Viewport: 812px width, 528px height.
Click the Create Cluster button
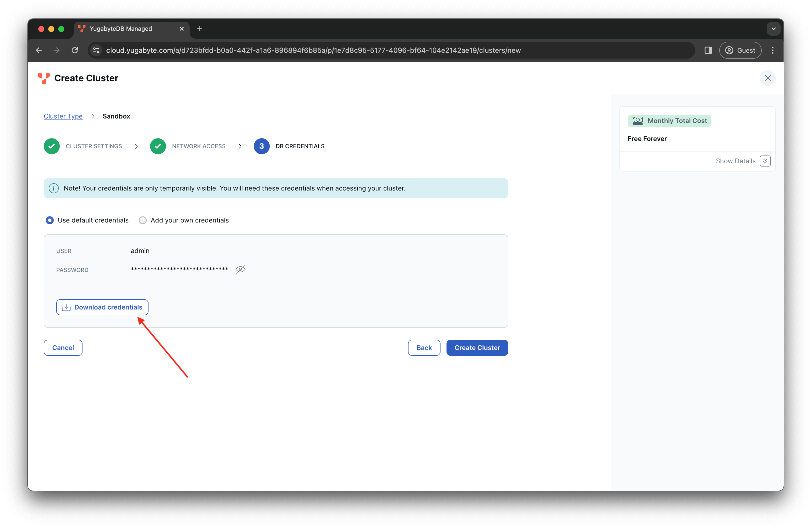(477, 347)
